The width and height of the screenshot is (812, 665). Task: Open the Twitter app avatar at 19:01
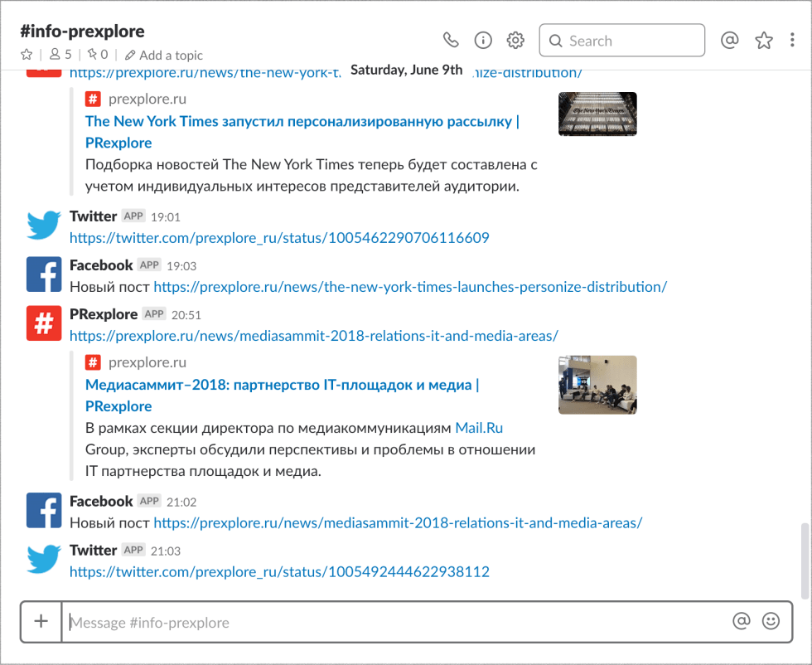tap(43, 225)
